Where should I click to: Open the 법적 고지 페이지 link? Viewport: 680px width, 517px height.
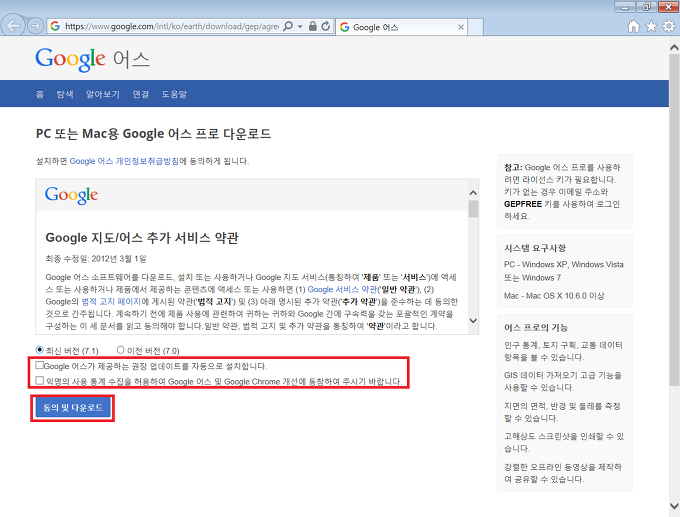coord(111,301)
